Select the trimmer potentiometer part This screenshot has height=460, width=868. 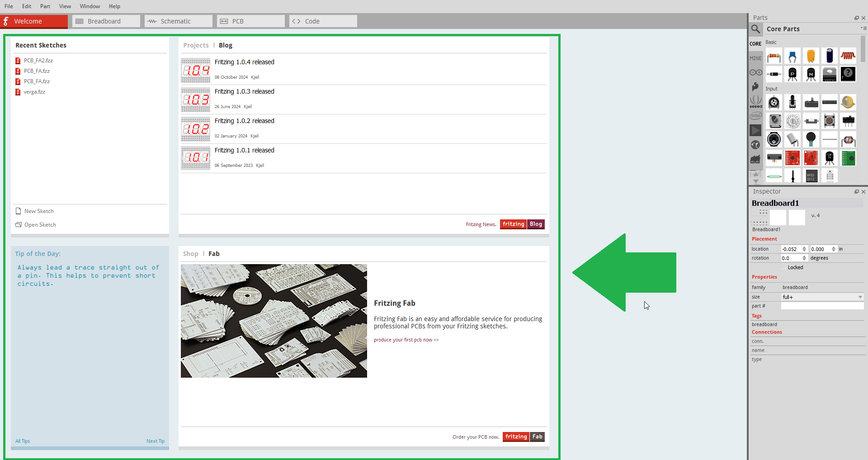click(774, 103)
